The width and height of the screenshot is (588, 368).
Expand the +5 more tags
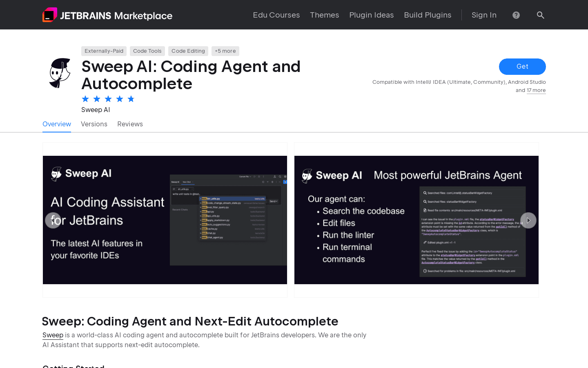pos(225,51)
